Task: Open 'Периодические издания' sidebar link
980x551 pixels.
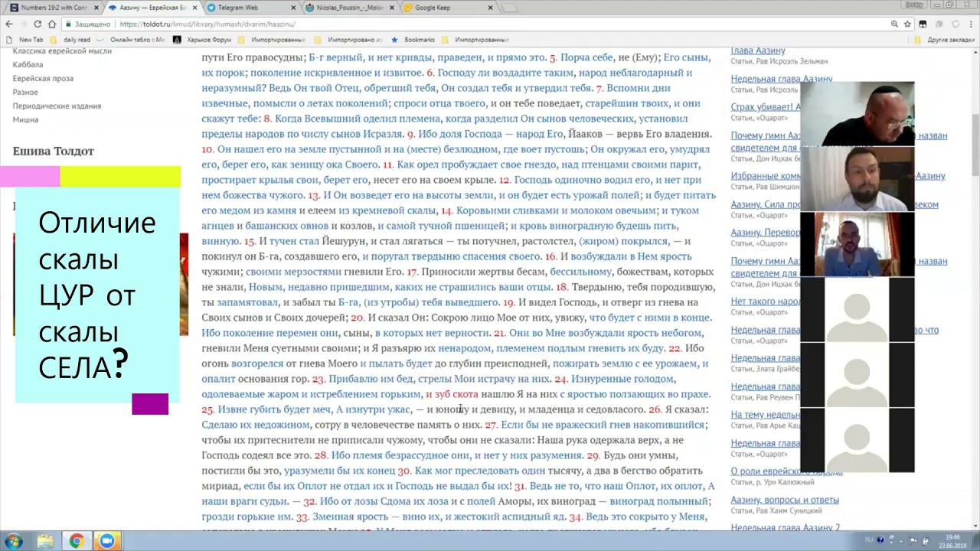Action: pyautogui.click(x=57, y=106)
